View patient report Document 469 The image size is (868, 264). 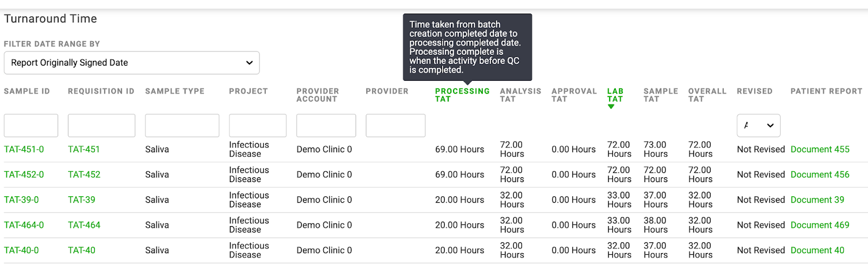point(820,225)
